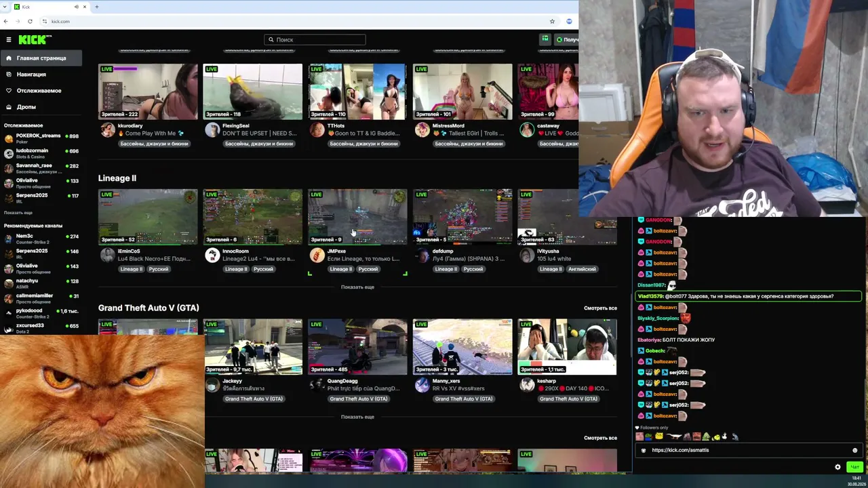
Task: Click the lowest Смотреть все link
Action: click(x=600, y=438)
